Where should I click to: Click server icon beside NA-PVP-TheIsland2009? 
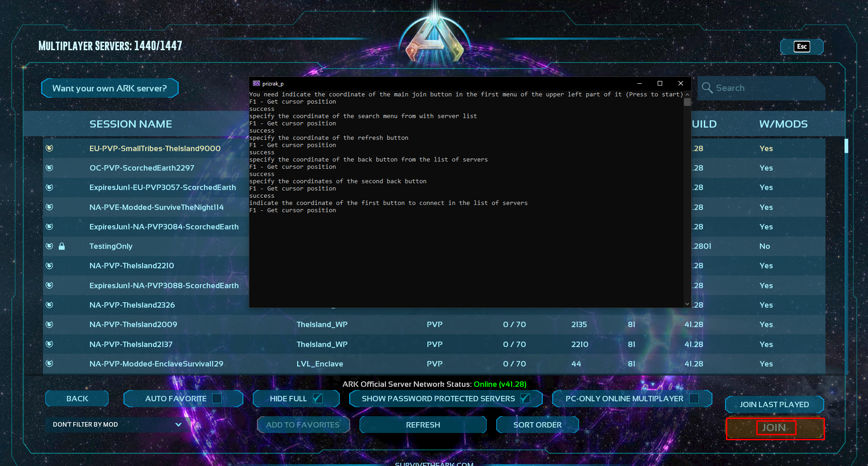coord(49,324)
